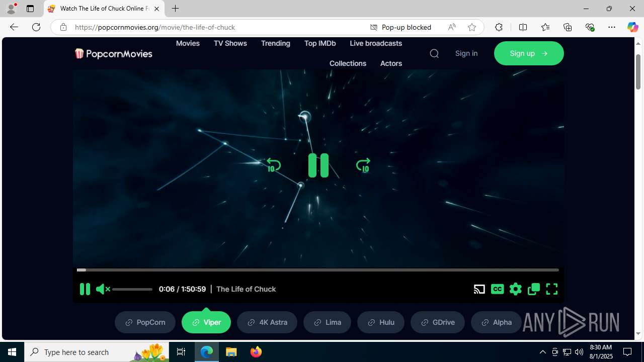The width and height of the screenshot is (644, 362).
Task: Show hidden tray icons chevron
Action: click(x=542, y=352)
